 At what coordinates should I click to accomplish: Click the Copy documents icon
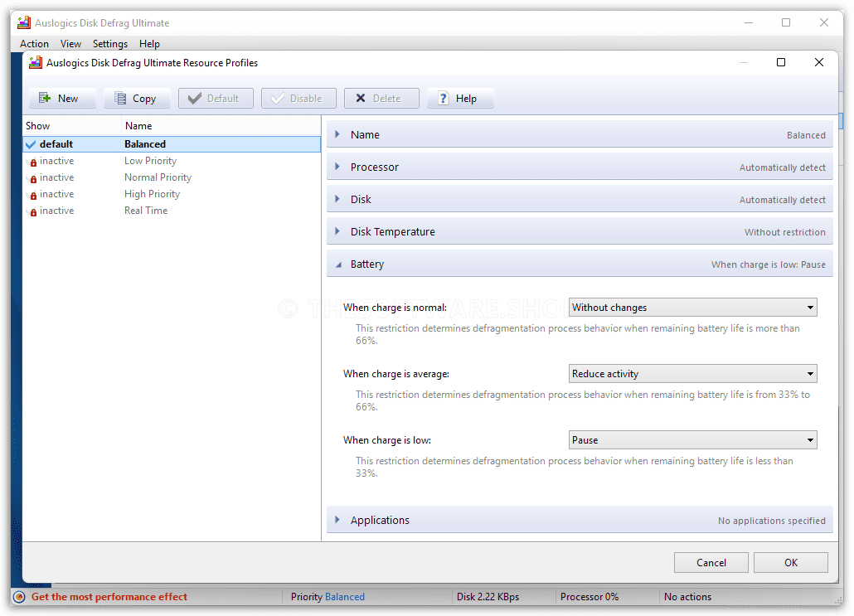(x=120, y=98)
